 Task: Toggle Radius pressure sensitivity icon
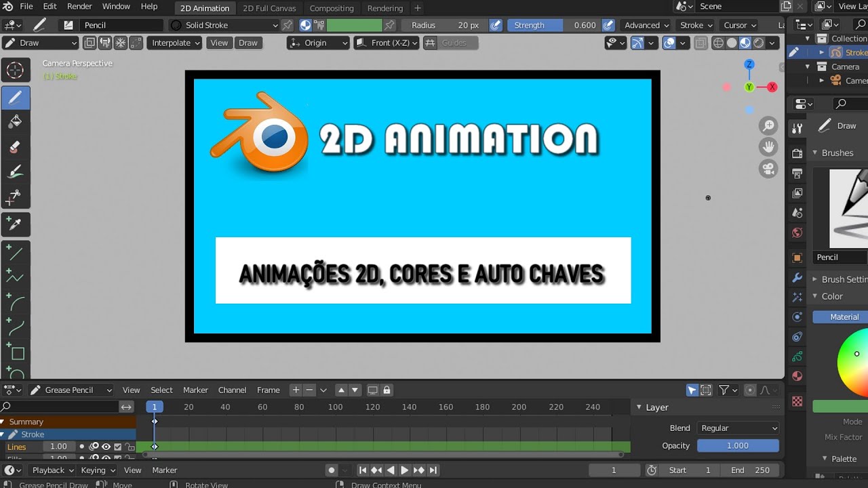tap(496, 25)
